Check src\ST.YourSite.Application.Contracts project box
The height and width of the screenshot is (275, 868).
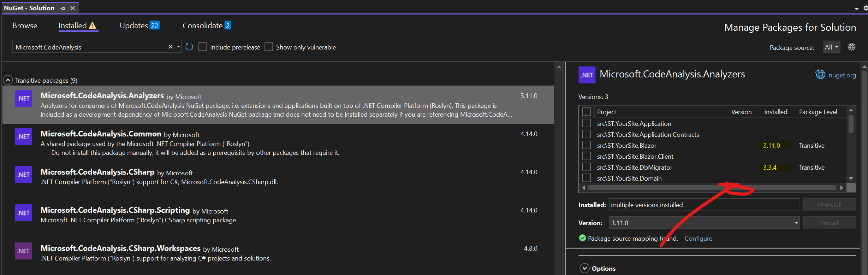(587, 134)
